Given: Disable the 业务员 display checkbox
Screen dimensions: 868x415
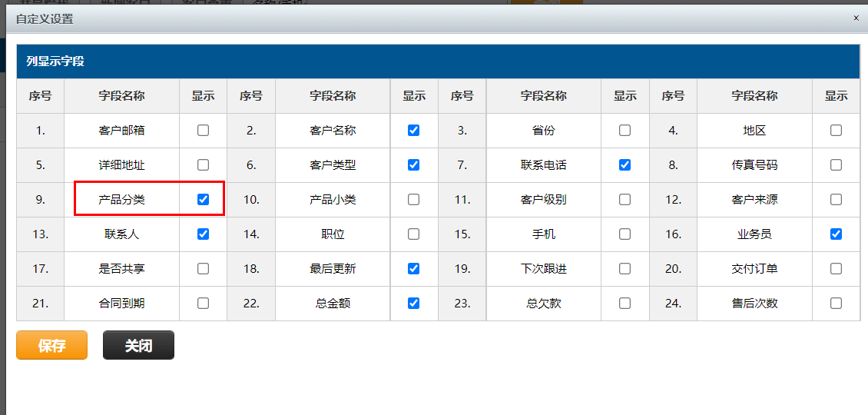Looking at the screenshot, I should click(x=836, y=234).
